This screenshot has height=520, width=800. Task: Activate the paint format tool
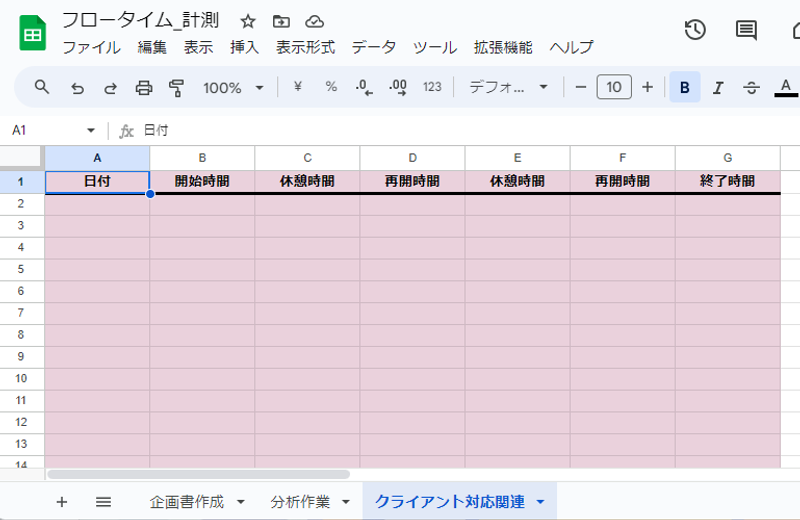pos(176,88)
